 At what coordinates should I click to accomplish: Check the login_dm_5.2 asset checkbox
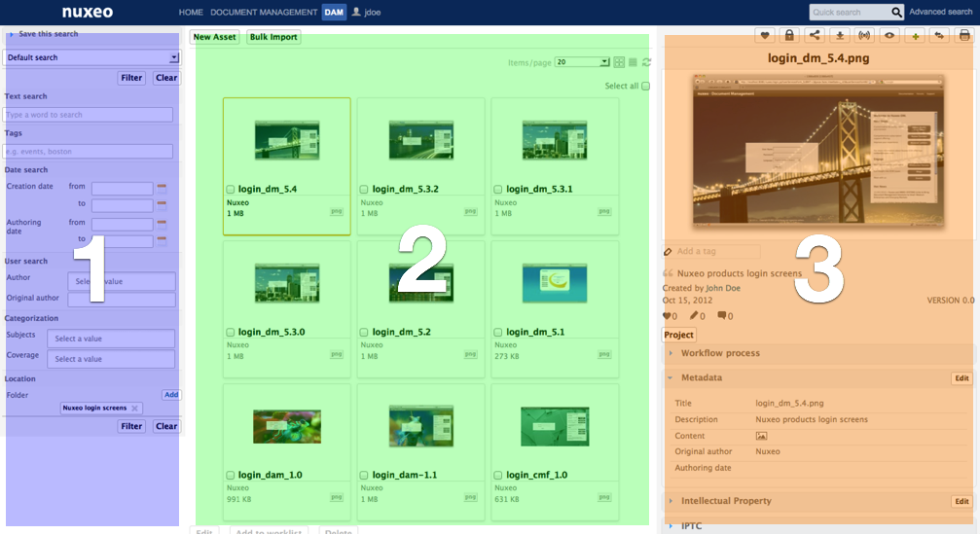[364, 333]
